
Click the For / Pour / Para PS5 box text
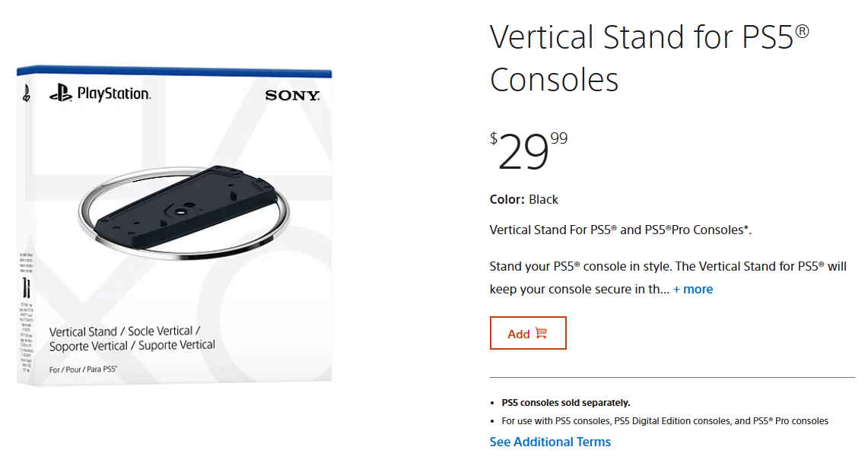click(x=83, y=369)
